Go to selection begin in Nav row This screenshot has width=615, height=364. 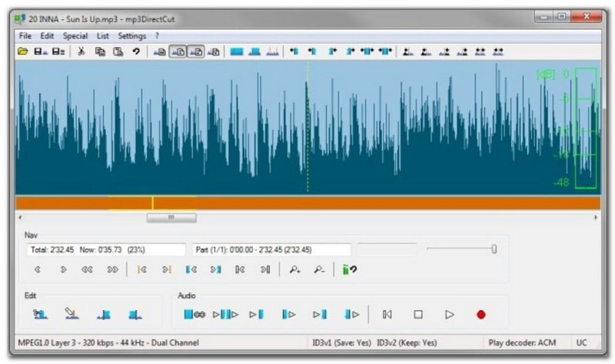(191, 270)
